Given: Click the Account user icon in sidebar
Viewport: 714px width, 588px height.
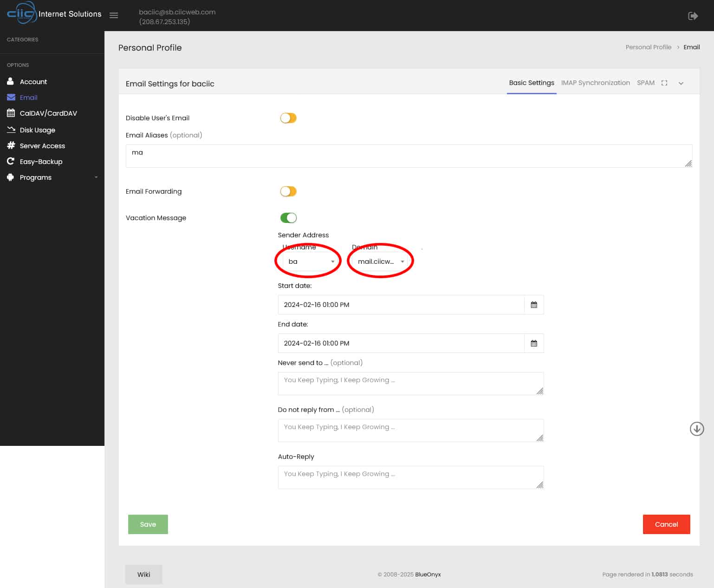Looking at the screenshot, I should (10, 81).
